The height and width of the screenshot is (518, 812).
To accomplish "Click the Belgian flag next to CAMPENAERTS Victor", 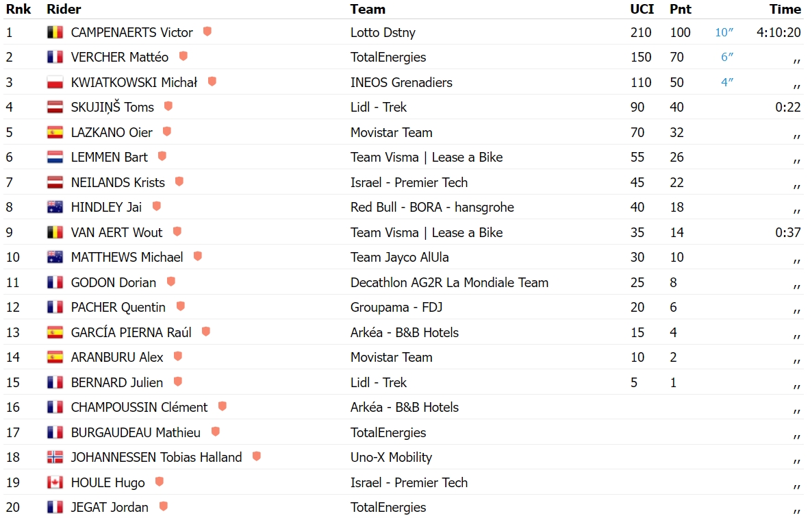I will (55, 32).
